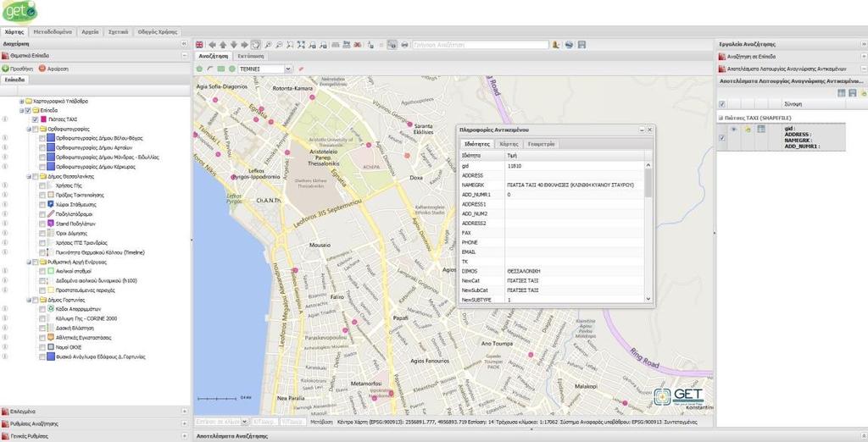Enable the Αιολικοί σταθμοί layer
The width and height of the screenshot is (868, 442).
42,271
